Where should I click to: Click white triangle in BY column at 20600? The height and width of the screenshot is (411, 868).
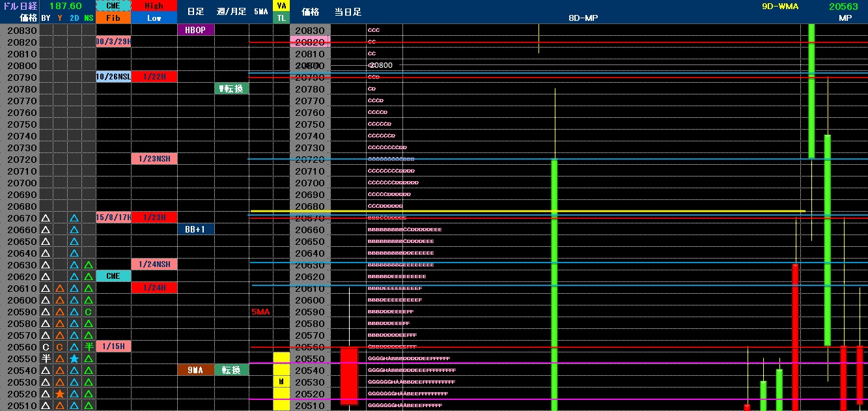pos(46,300)
